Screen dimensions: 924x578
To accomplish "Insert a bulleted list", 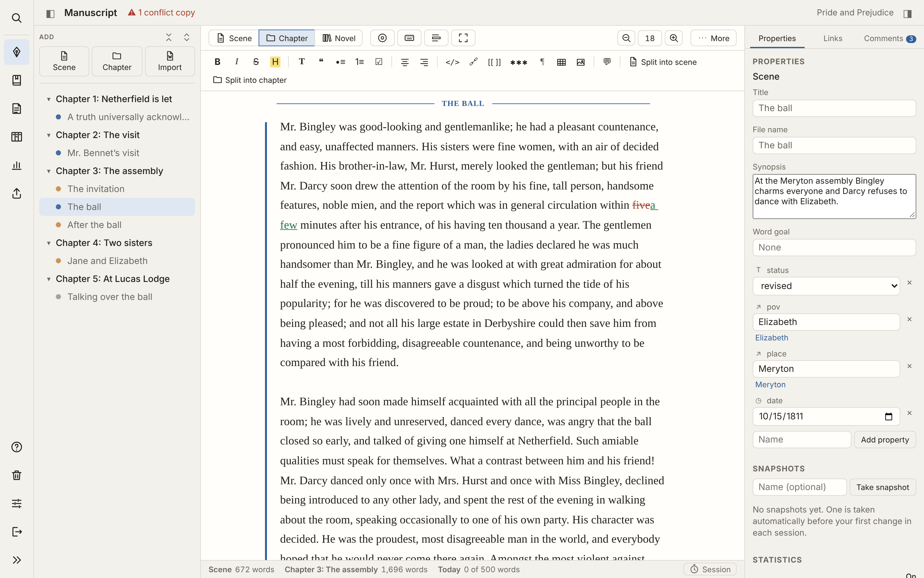I will (340, 62).
